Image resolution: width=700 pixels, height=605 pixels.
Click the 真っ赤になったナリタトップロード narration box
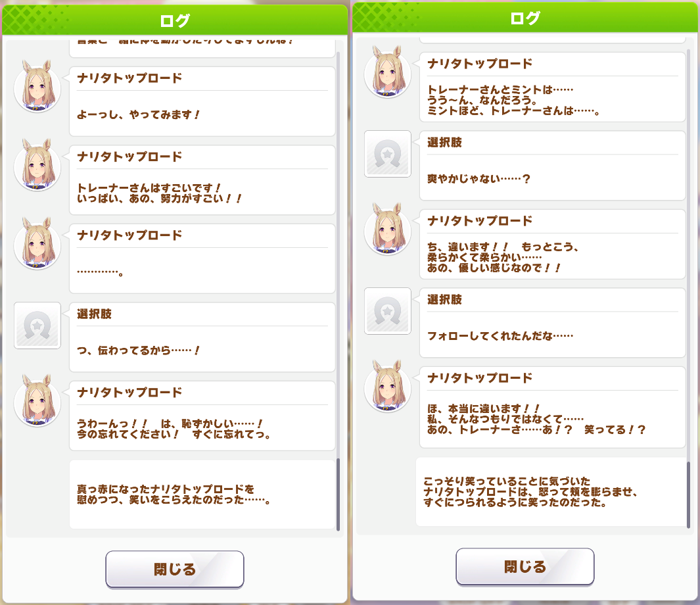coord(202,495)
